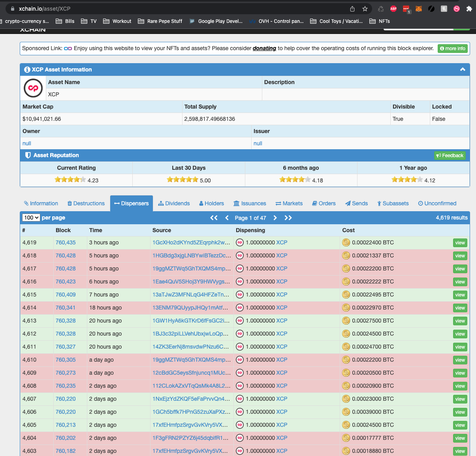Image resolution: width=476 pixels, height=456 pixels.
Task: Click view button for dispenser 4,617
Action: coord(460,269)
